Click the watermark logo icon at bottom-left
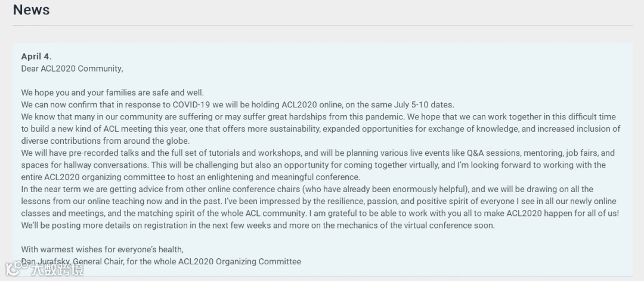Screen dimensions: 644x281 (15, 270)
